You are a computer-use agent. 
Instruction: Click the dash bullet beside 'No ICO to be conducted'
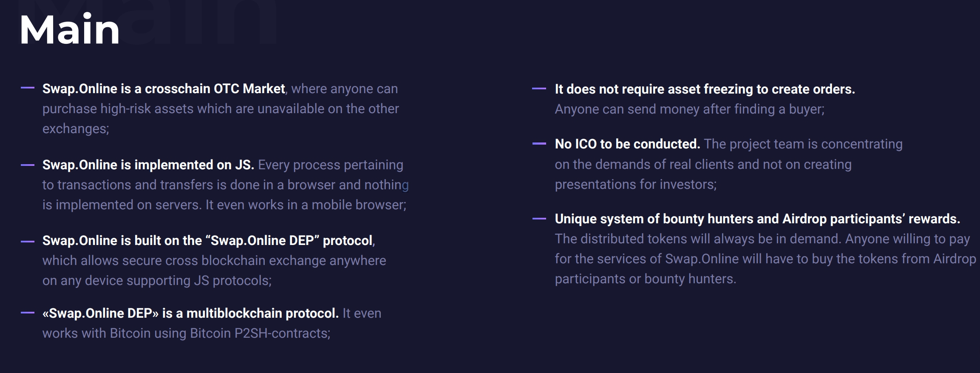pos(539,144)
